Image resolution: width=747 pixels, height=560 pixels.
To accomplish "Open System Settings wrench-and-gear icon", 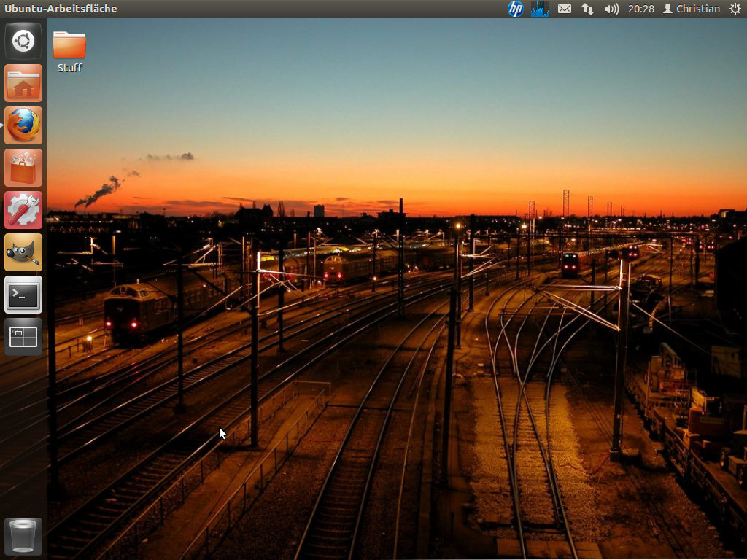I will pyautogui.click(x=23, y=210).
